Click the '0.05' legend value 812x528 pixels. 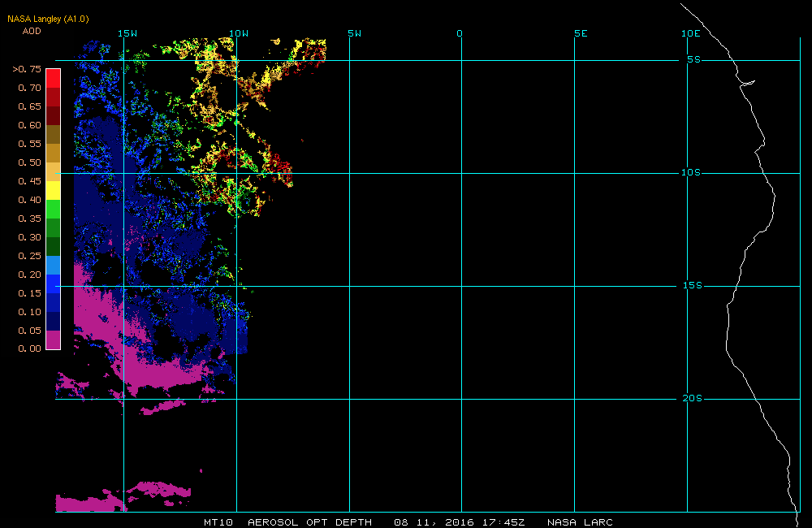pos(29,331)
